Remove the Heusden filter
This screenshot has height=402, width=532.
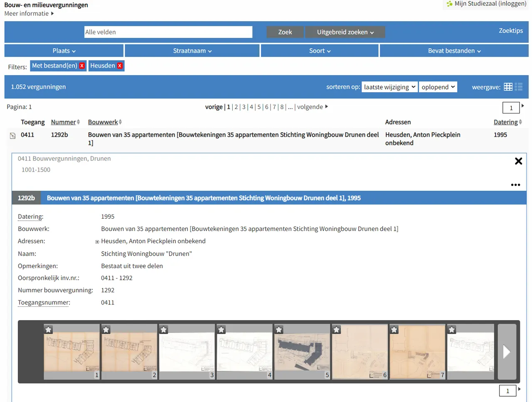120,66
